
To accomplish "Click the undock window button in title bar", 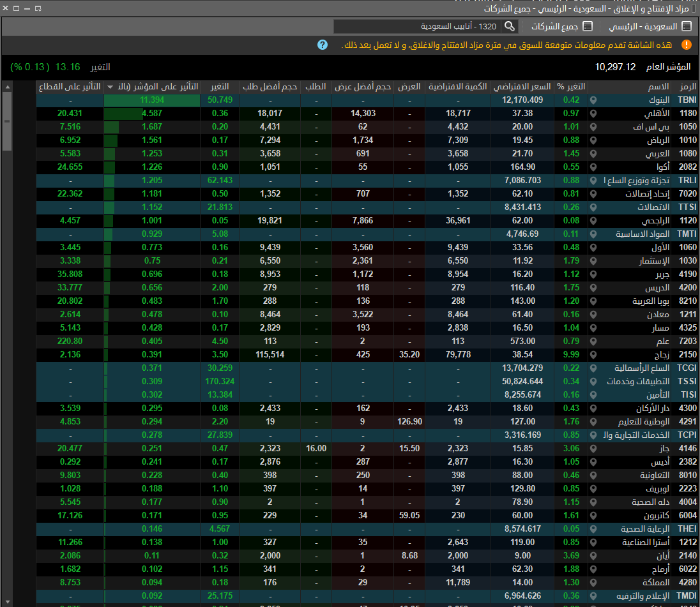I will tap(38, 8).
